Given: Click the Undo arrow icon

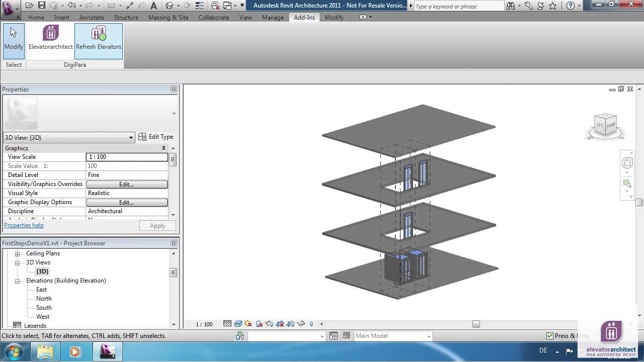Looking at the screenshot, I should 71,6.
